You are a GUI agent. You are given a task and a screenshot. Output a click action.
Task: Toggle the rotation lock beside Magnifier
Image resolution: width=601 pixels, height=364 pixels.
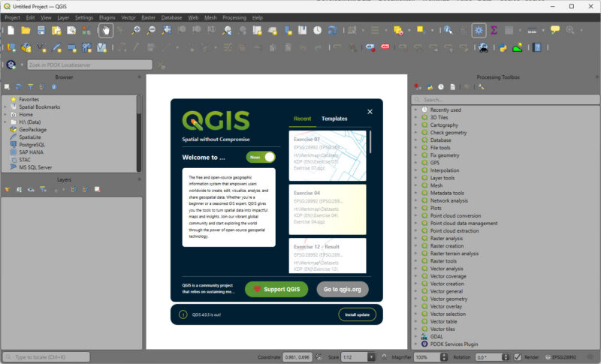coord(384,357)
